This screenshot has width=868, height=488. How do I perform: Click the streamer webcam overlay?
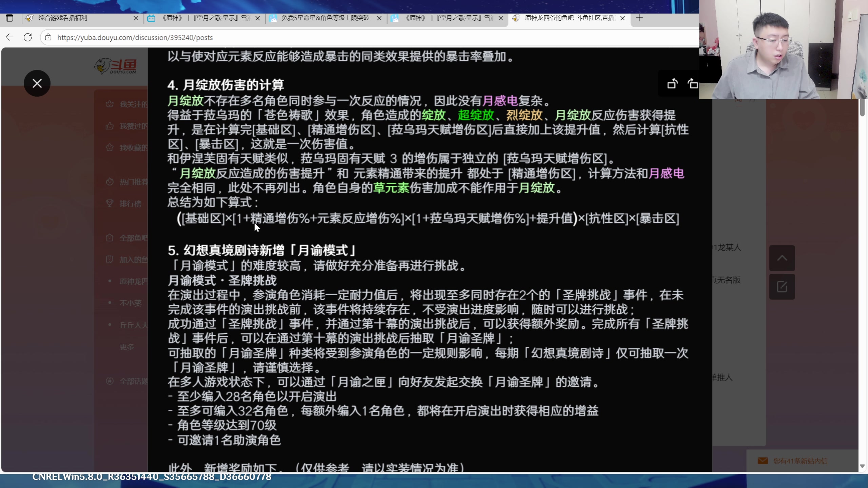click(x=783, y=49)
